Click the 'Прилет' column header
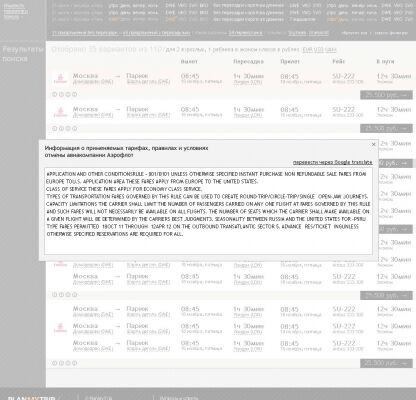This screenshot has width=416, height=400. pyautogui.click(x=290, y=62)
